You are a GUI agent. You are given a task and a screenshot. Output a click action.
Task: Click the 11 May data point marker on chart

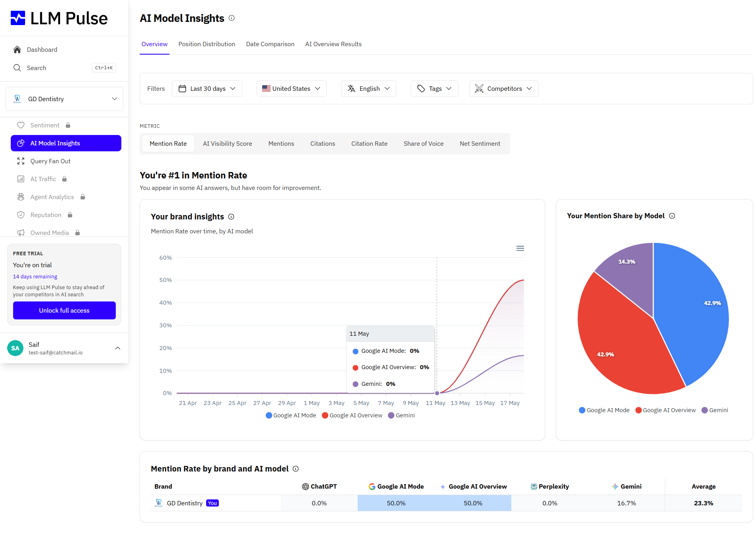point(437,393)
